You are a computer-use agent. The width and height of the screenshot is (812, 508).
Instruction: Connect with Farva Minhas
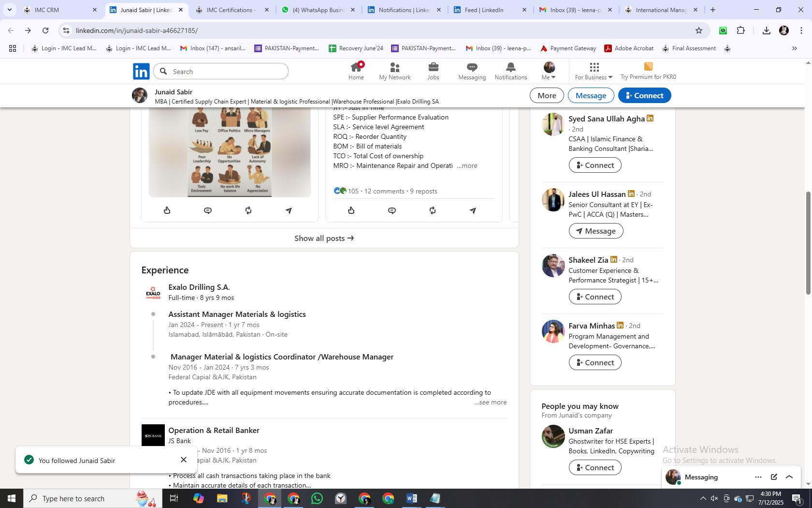595,362
